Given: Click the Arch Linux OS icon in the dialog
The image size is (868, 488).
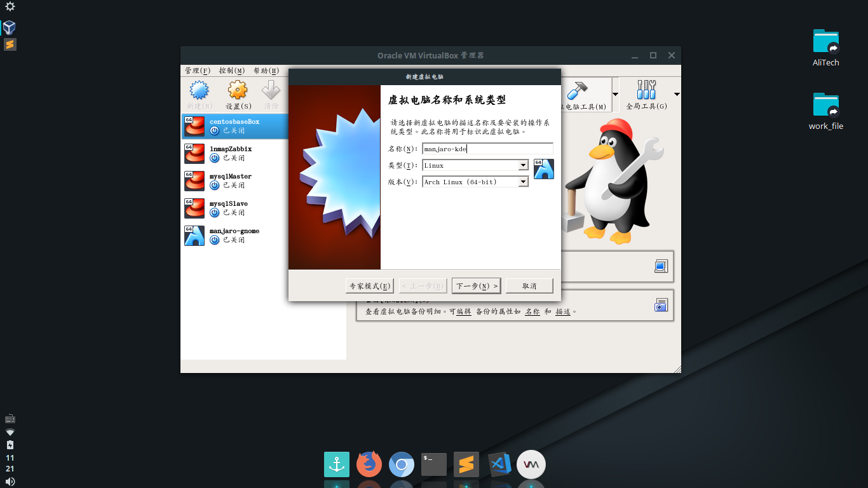Looking at the screenshot, I should coord(544,168).
